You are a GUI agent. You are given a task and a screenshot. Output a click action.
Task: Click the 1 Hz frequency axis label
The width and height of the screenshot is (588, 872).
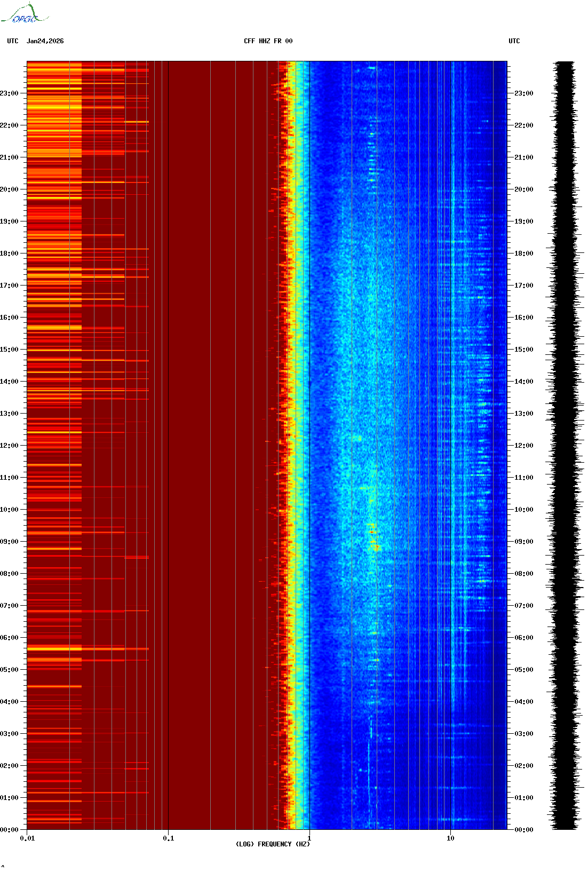[x=309, y=838]
